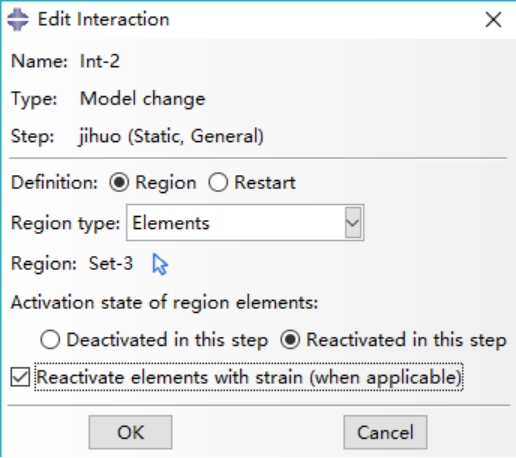516x458 pixels.
Task: Select the Restart definition radio button
Action: pos(218,182)
